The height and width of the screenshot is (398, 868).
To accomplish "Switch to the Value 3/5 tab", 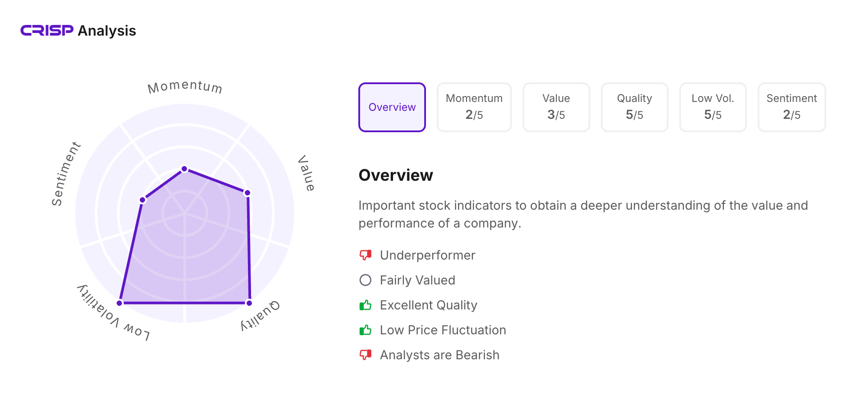I will pyautogui.click(x=556, y=107).
